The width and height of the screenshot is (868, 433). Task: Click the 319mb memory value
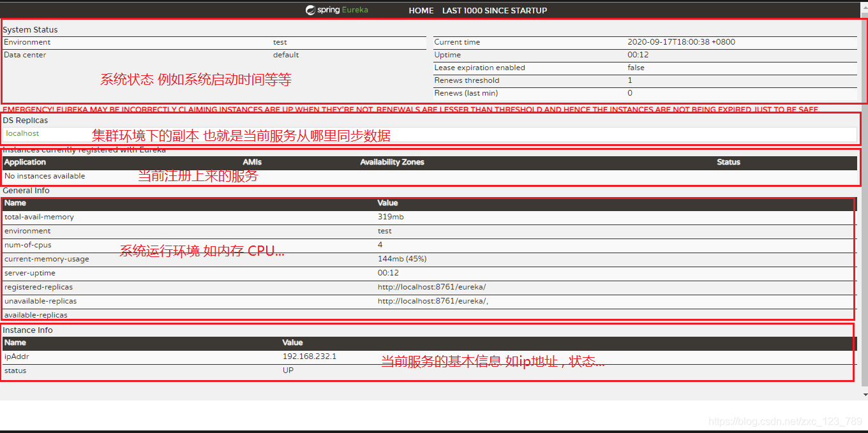[391, 217]
